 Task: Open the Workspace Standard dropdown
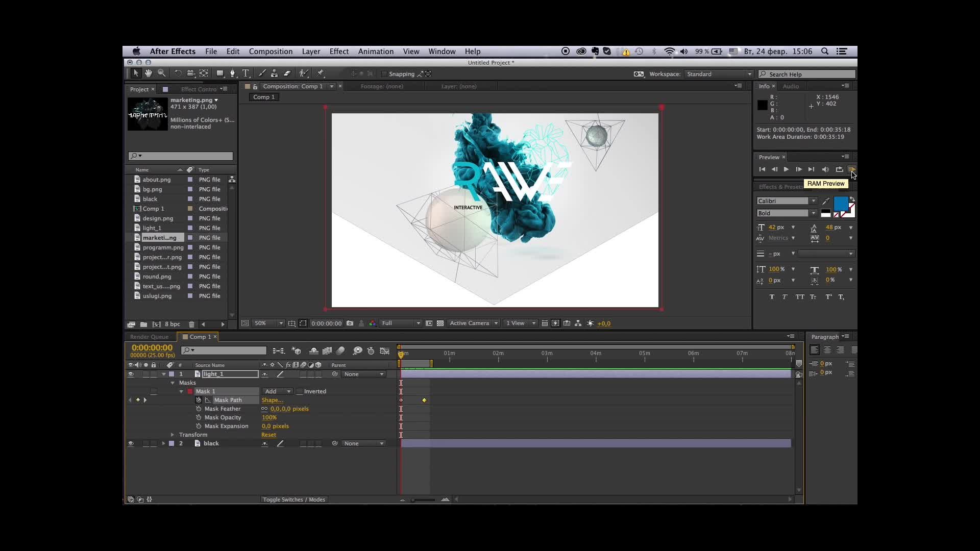[719, 74]
